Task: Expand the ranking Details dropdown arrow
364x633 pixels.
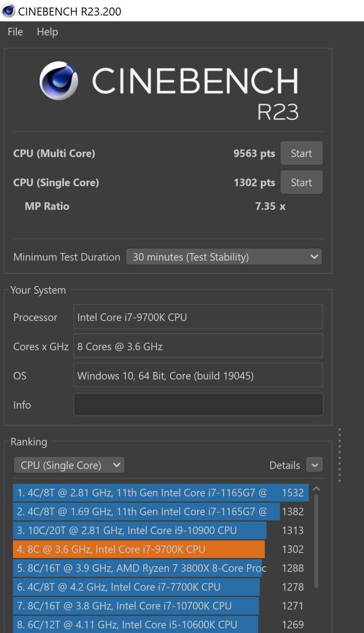Action: (315, 465)
